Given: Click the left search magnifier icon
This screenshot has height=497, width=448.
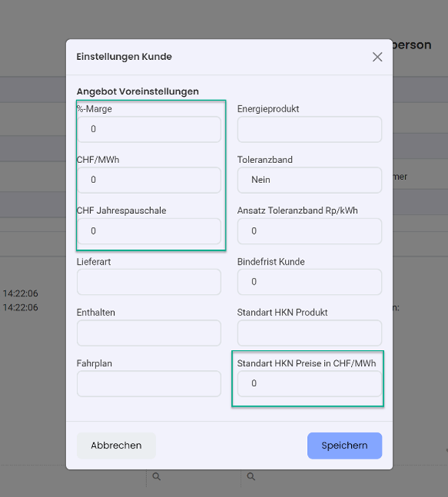Looking at the screenshot, I should tap(156, 476).
